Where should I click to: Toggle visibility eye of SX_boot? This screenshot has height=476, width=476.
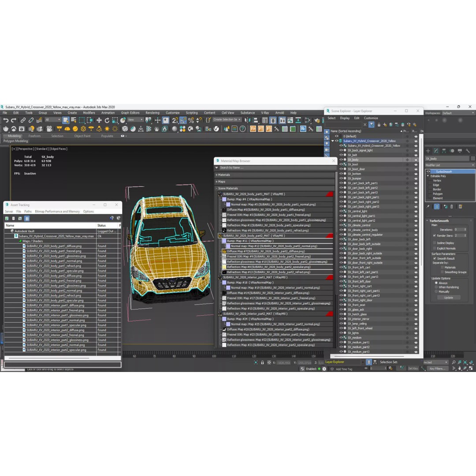click(341, 164)
